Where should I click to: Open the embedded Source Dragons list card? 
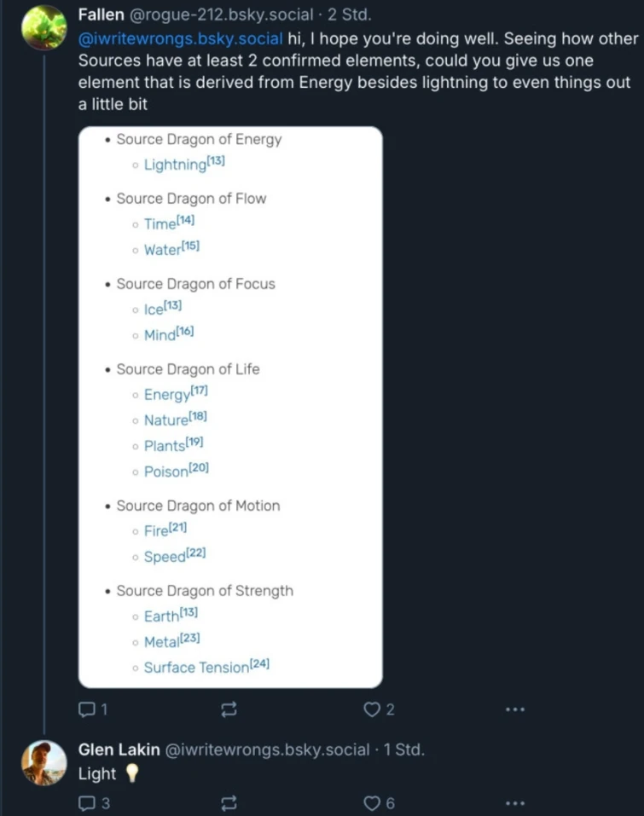pyautogui.click(x=230, y=407)
